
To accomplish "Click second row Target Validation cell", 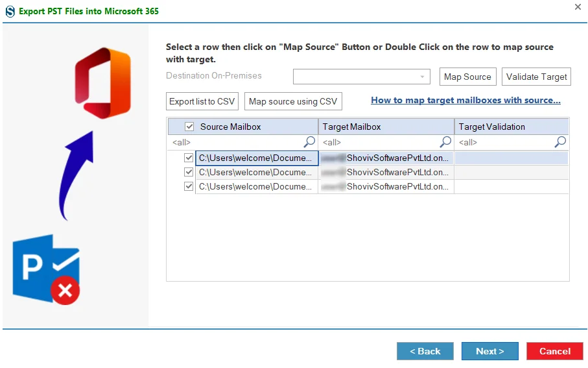I will click(x=512, y=173).
